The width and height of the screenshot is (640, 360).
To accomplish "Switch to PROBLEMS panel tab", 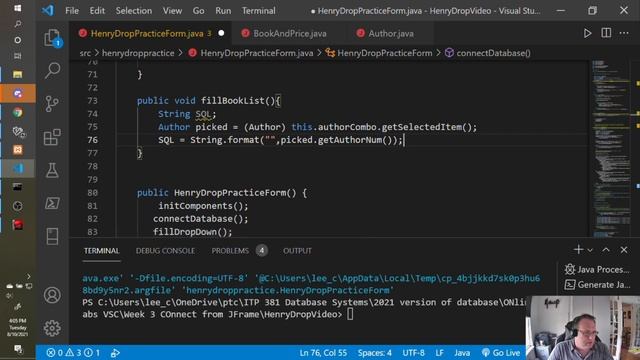I will pos(230,251).
